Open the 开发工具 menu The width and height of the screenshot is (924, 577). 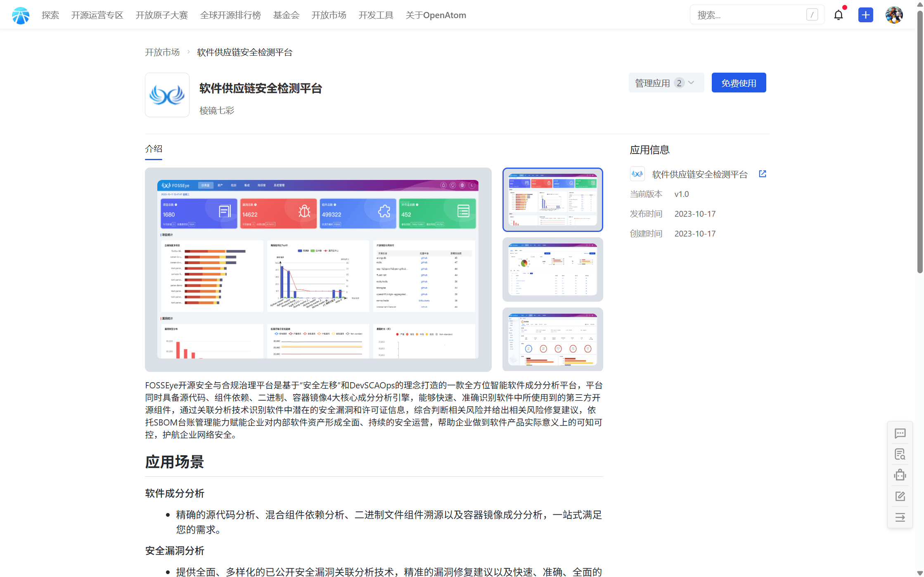(376, 15)
